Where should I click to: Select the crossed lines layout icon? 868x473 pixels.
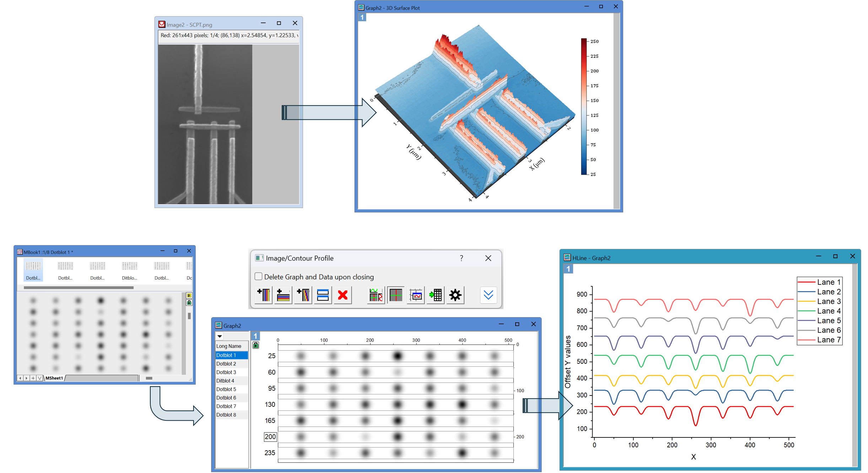pos(395,295)
